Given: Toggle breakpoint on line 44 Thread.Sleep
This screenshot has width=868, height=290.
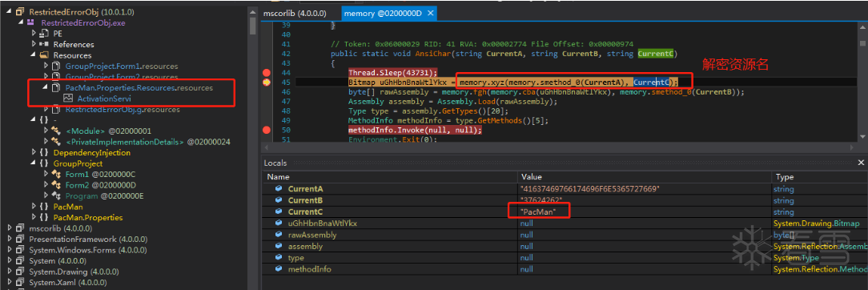Looking at the screenshot, I should [267, 72].
